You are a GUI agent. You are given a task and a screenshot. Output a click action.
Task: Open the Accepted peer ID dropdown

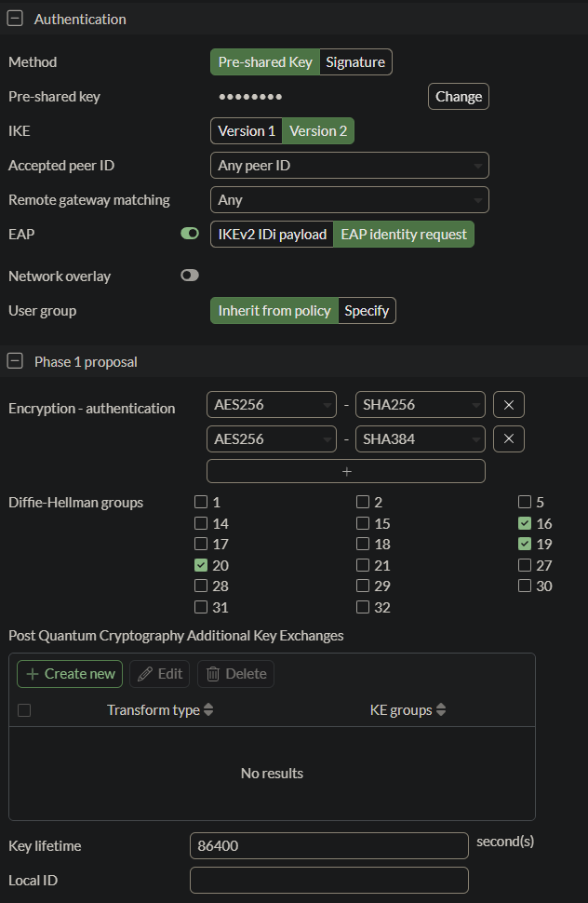click(349, 166)
